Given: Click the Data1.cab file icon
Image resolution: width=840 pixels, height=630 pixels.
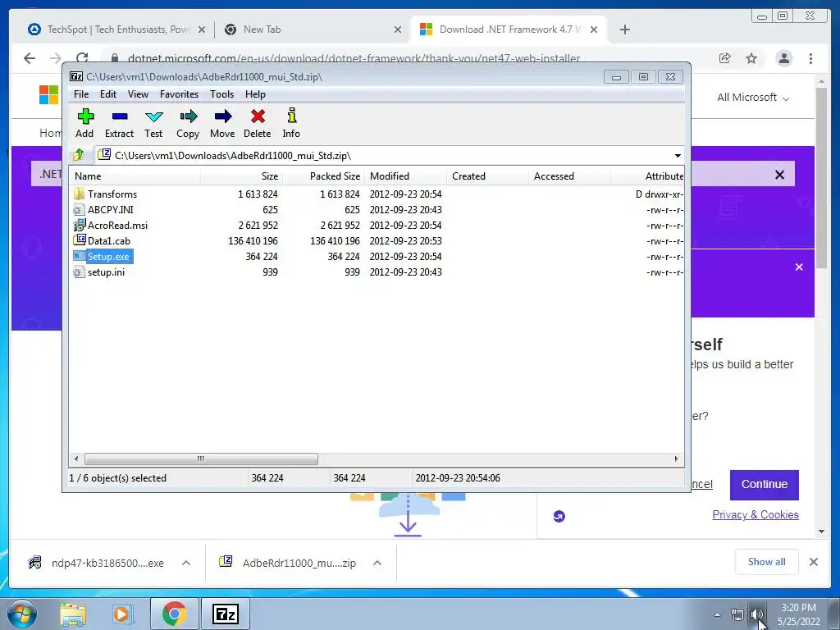Looking at the screenshot, I should 80,240.
